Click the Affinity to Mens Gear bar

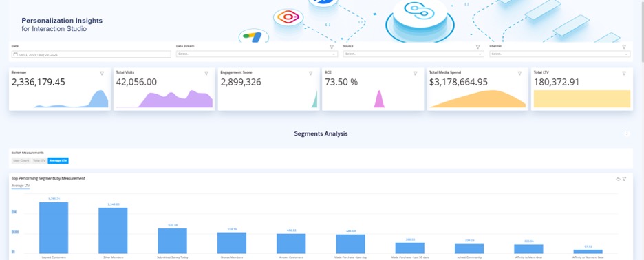pyautogui.click(x=528, y=249)
